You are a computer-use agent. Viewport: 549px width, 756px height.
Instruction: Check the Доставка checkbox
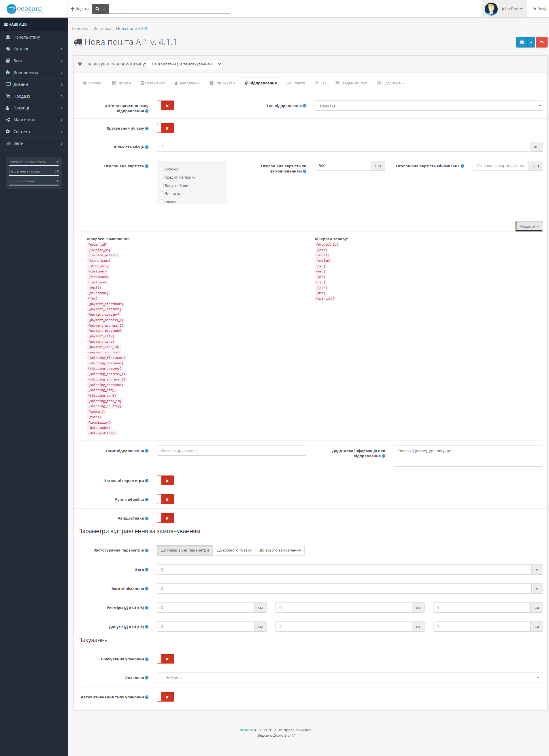162,193
